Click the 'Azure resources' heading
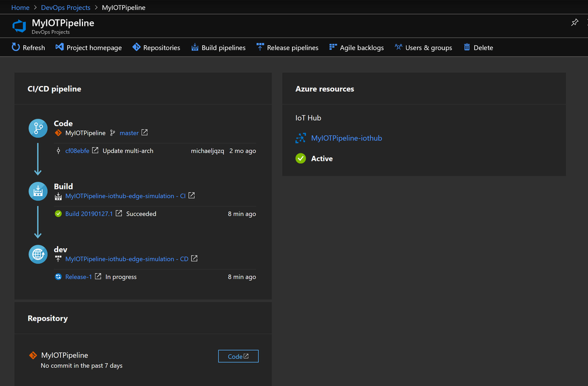The width and height of the screenshot is (588, 386). pyautogui.click(x=325, y=89)
